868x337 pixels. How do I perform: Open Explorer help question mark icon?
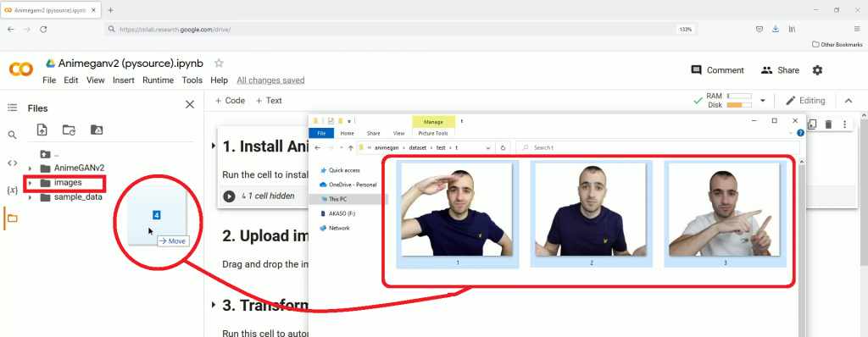(x=800, y=134)
